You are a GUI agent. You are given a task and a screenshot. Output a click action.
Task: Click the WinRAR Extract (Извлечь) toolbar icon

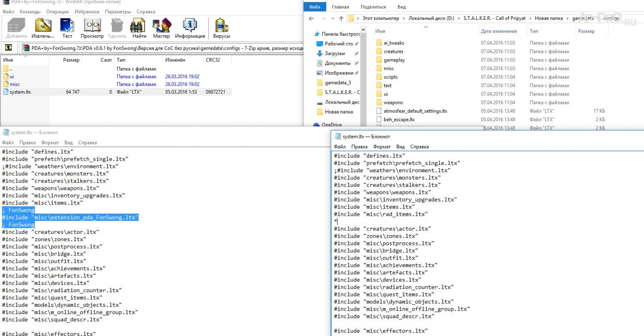pyautogui.click(x=43, y=28)
